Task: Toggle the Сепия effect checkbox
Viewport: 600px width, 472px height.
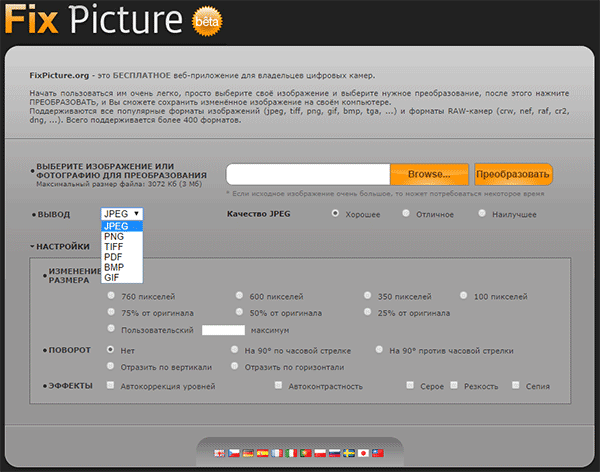Action: [x=516, y=385]
